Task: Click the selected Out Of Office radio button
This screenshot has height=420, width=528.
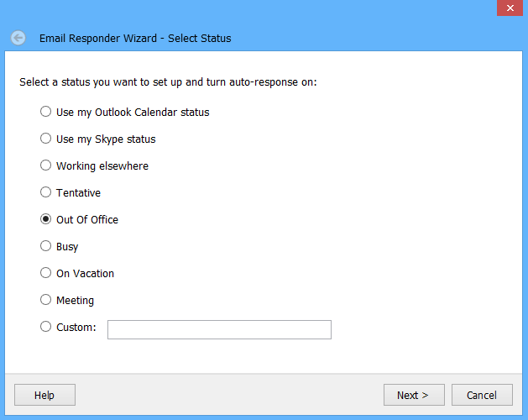Action: (x=45, y=219)
